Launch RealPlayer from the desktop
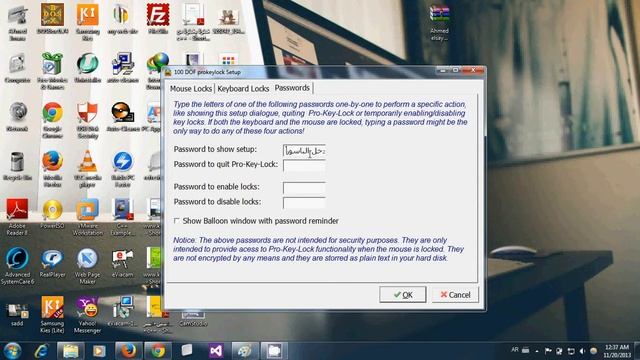Viewport: 640px width, 360px height. (x=52, y=263)
